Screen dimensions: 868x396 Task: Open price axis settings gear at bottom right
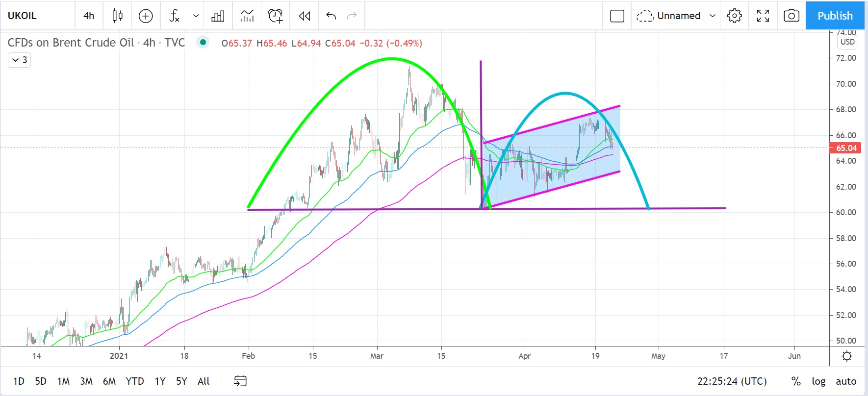[847, 356]
